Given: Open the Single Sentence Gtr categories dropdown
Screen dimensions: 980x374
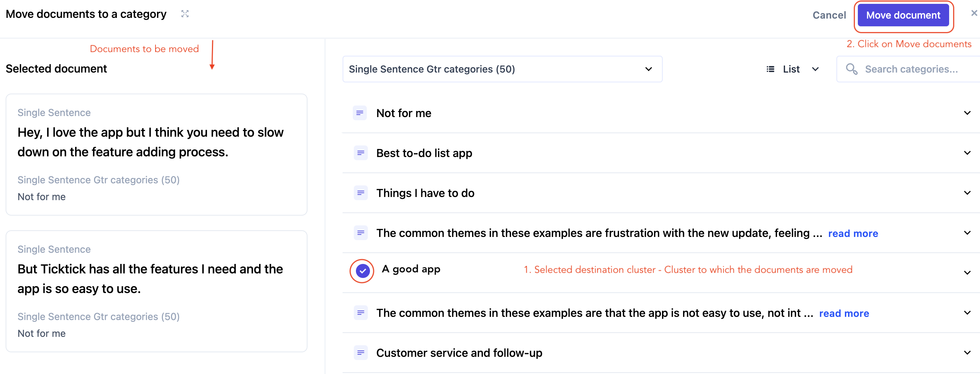Looking at the screenshot, I should click(x=502, y=69).
